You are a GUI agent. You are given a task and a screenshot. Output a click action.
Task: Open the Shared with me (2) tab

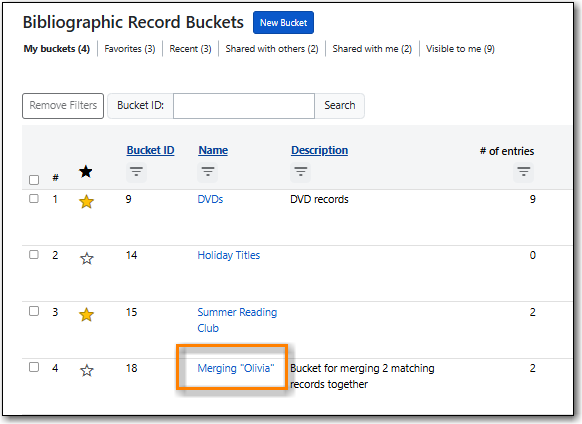tap(372, 49)
